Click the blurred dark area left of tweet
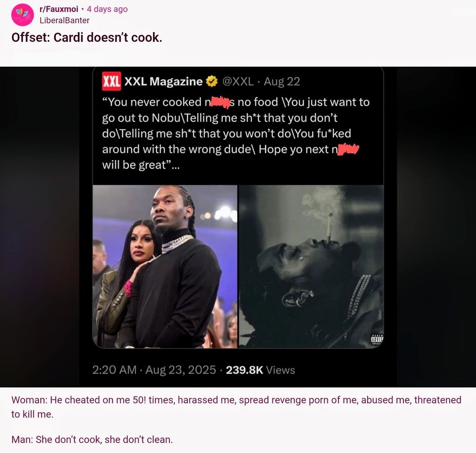 point(39,226)
